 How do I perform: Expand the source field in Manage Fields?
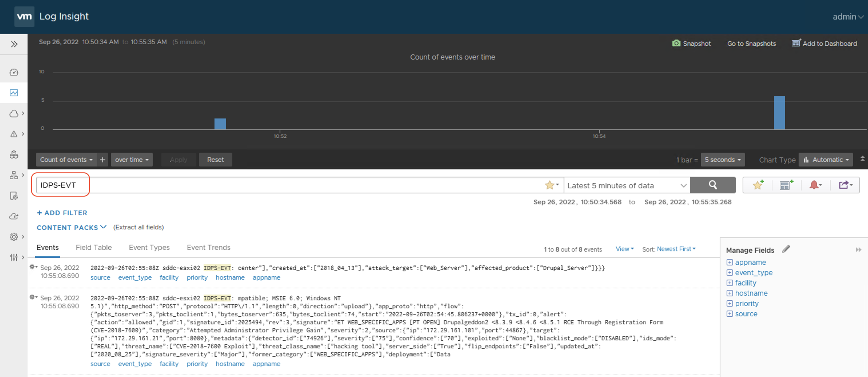pos(730,313)
